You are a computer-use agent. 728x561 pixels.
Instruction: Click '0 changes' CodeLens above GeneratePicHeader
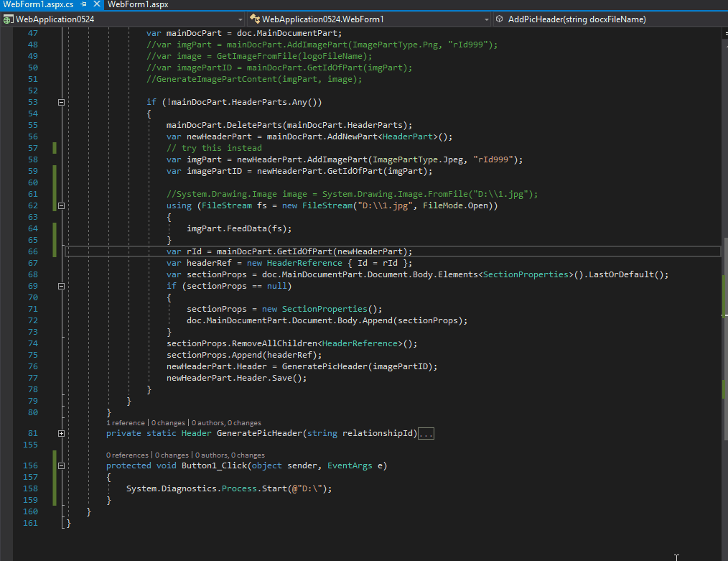[168, 423]
